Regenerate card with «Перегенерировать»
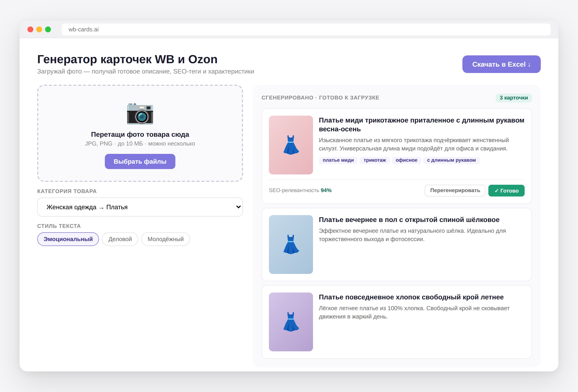The width and height of the screenshot is (578, 392). click(x=455, y=191)
